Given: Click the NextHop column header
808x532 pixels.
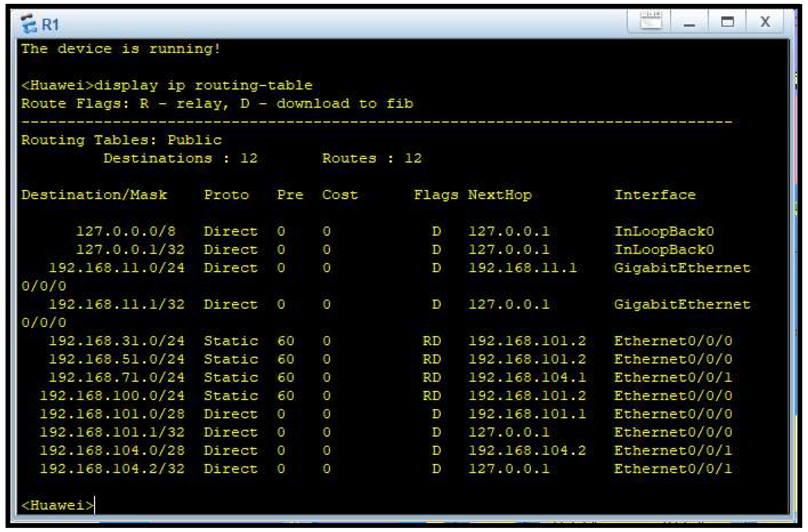Looking at the screenshot, I should 500,195.
